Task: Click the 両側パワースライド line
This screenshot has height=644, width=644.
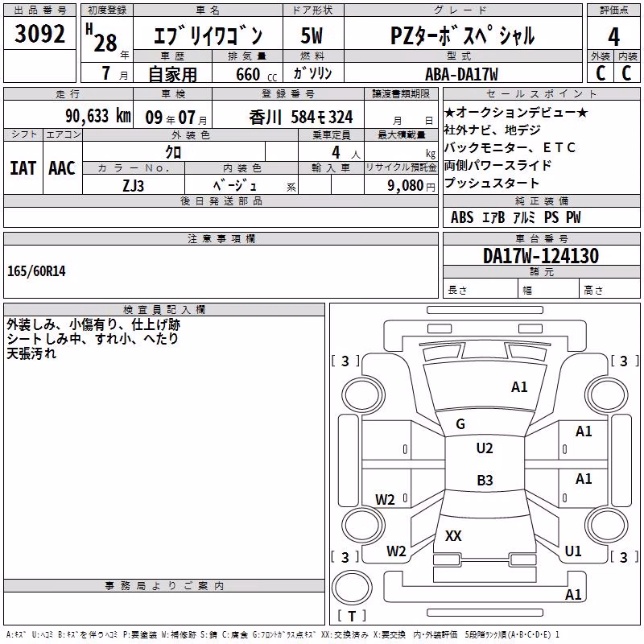Action: click(x=497, y=165)
